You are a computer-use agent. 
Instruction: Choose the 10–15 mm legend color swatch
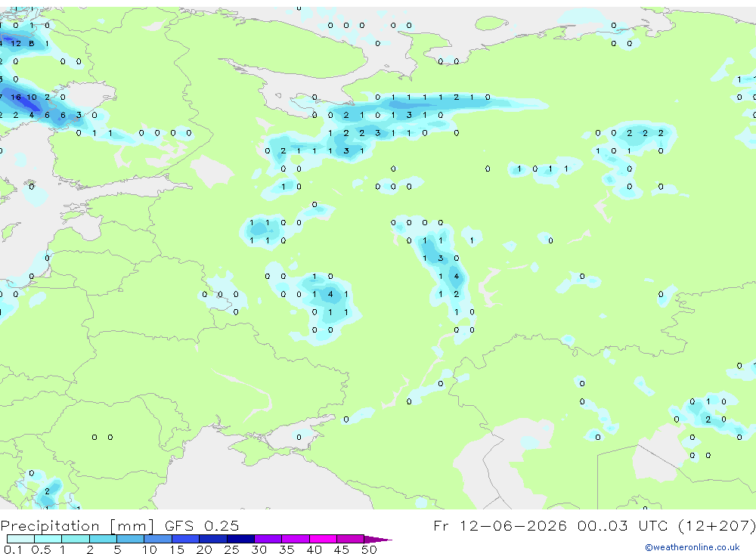pos(158,539)
